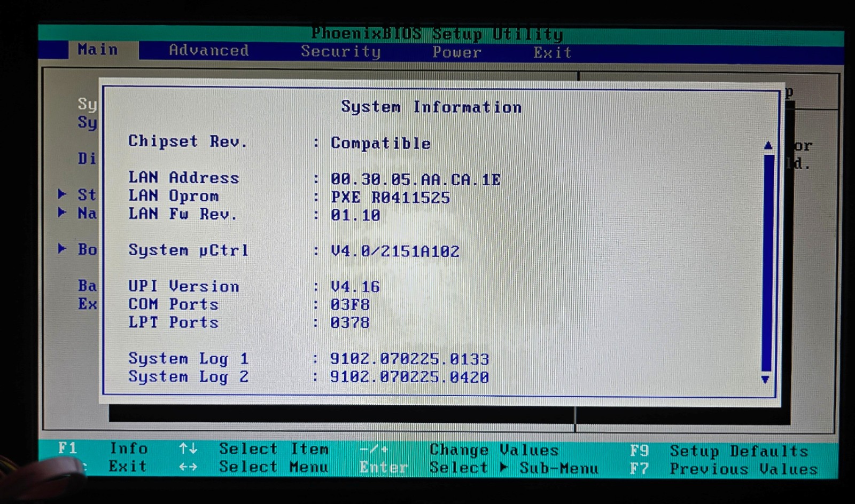Viewport: 855px width, 504px height.
Task: Expand the submenu arrow beside 'Bo'
Action: [x=63, y=248]
